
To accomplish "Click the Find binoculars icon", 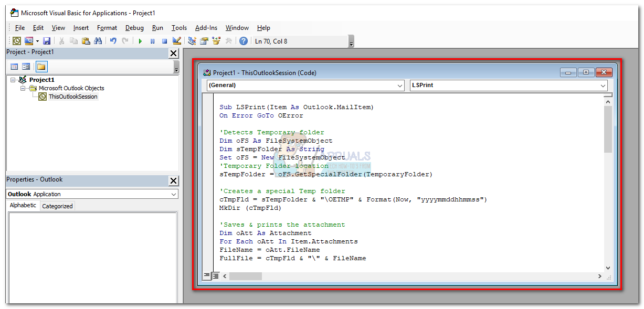I will click(x=98, y=41).
